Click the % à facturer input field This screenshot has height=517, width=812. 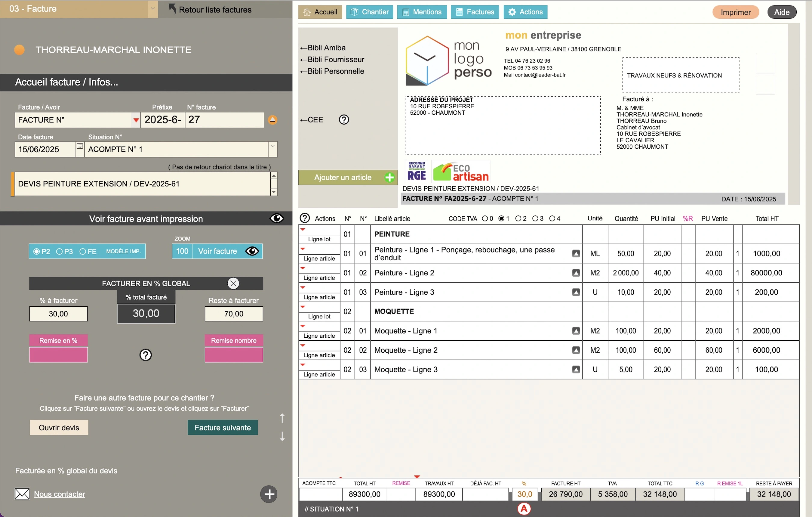pos(58,314)
